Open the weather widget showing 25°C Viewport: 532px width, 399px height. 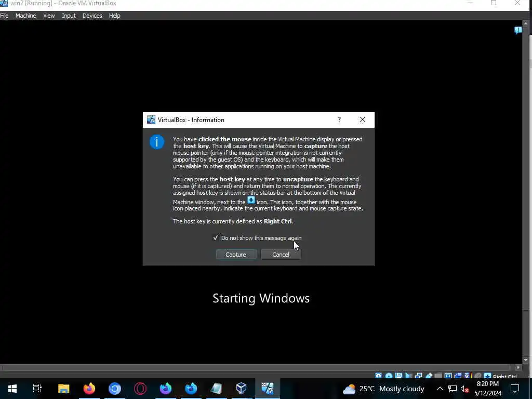(x=383, y=389)
